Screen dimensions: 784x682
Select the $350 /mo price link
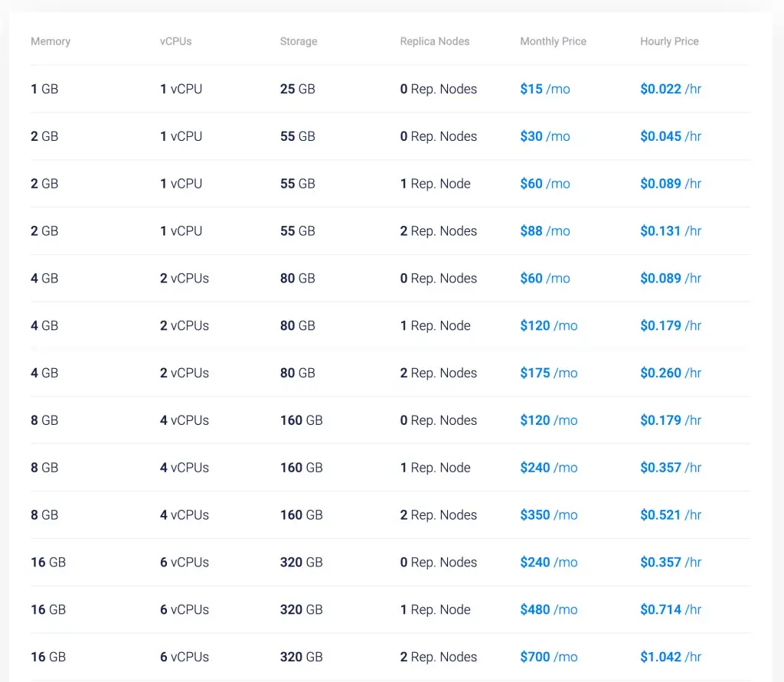tap(548, 514)
